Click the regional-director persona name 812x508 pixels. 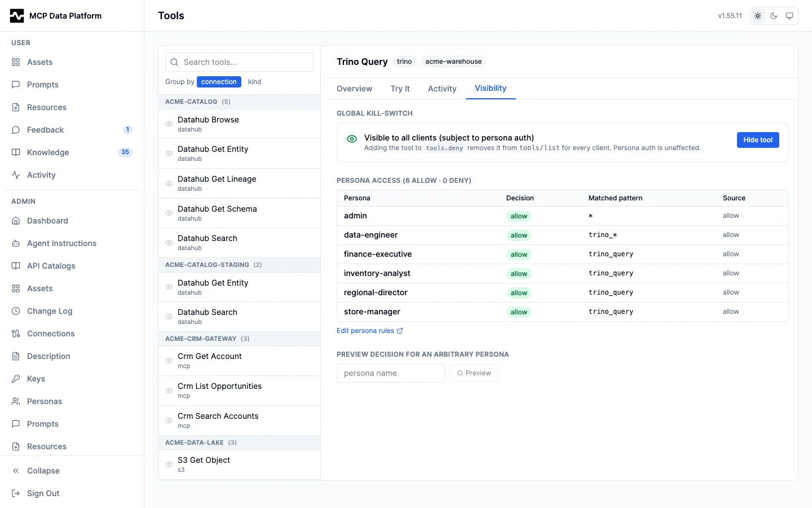click(x=376, y=292)
